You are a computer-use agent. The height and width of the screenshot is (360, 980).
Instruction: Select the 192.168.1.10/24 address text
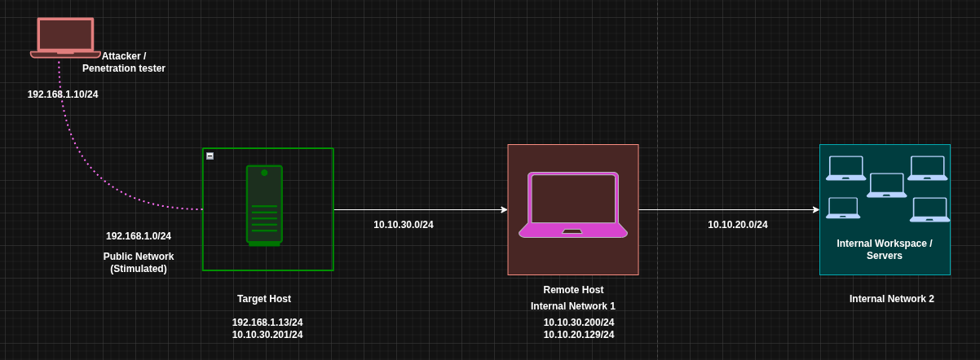(63, 94)
